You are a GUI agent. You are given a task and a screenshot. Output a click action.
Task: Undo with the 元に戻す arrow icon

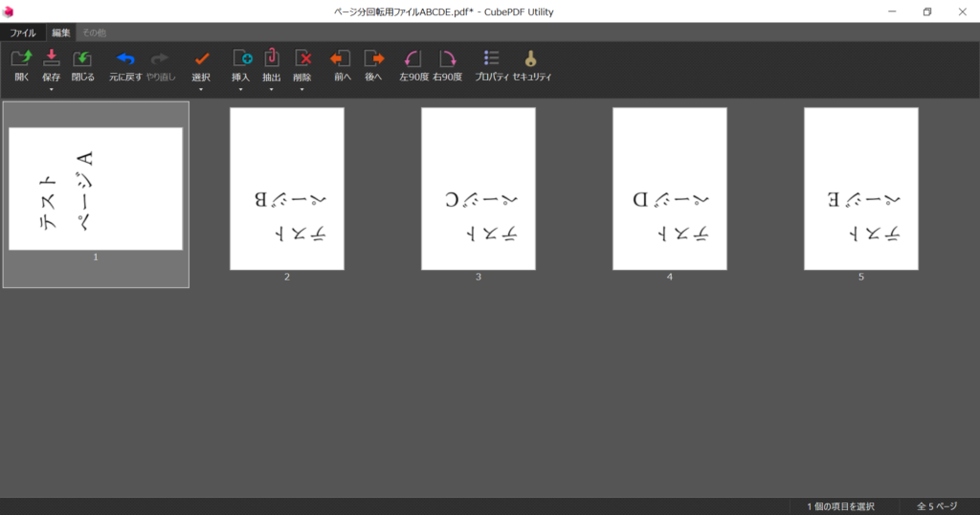click(x=125, y=58)
